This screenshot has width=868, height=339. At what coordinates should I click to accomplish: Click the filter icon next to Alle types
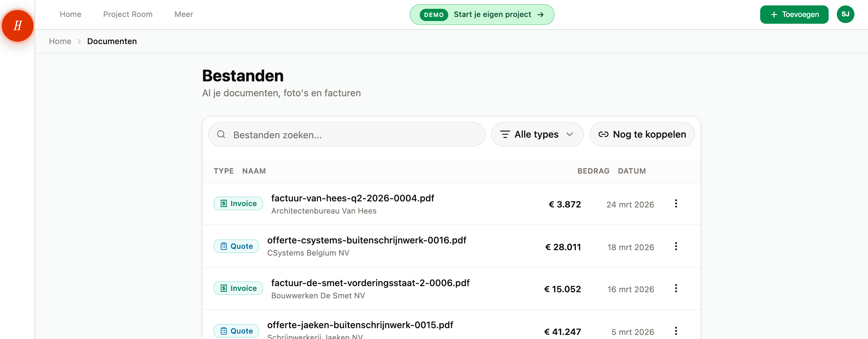point(505,134)
